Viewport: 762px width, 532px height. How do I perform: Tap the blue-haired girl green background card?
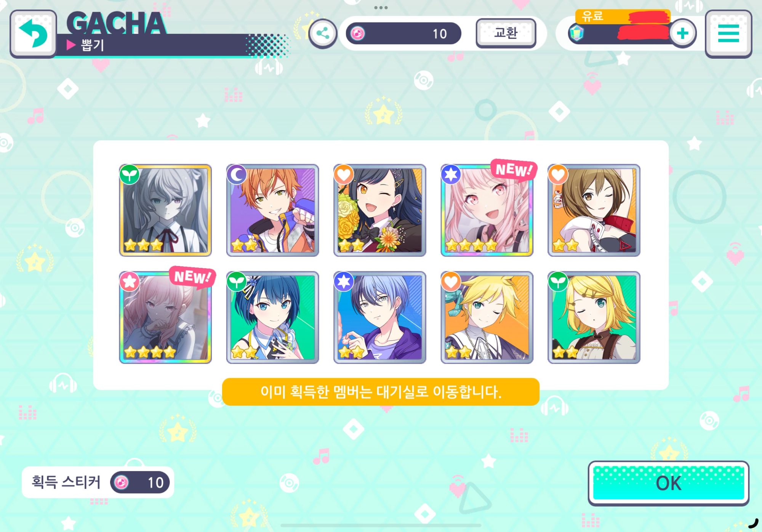(x=272, y=317)
